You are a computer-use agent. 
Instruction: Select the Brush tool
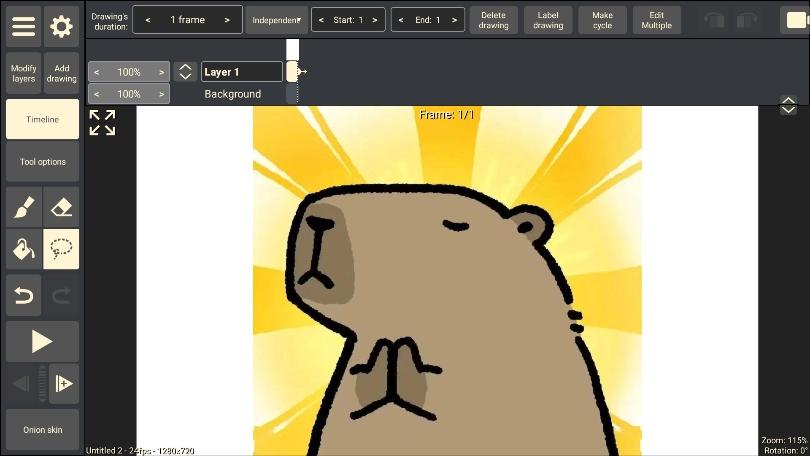click(x=24, y=207)
